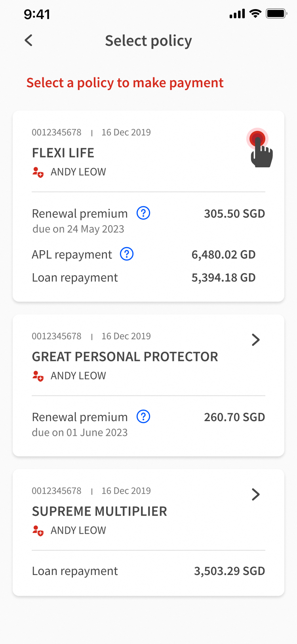Tap help icon beside Flexi Life renewal premium
297x644 pixels.
tap(143, 213)
